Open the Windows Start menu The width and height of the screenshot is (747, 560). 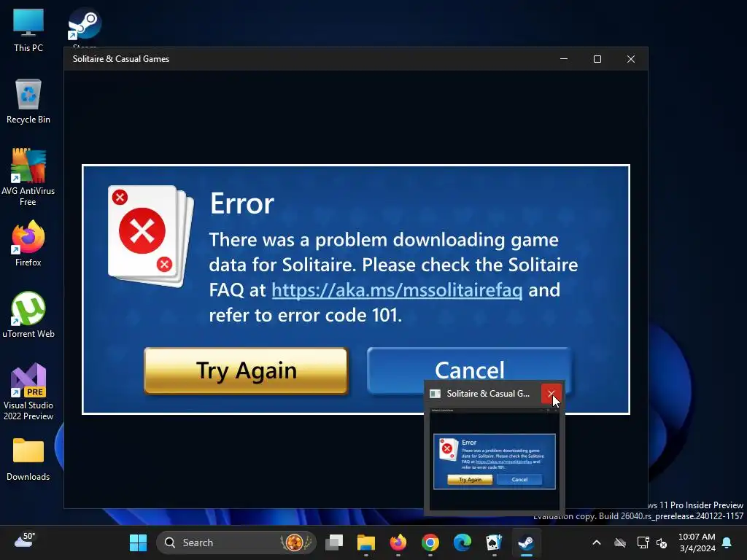(138, 542)
